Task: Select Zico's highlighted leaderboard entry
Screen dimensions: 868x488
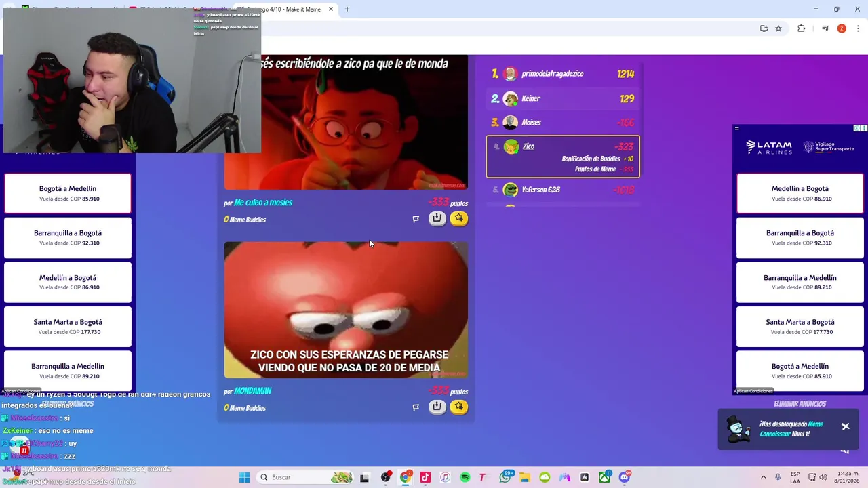Action: 563,157
